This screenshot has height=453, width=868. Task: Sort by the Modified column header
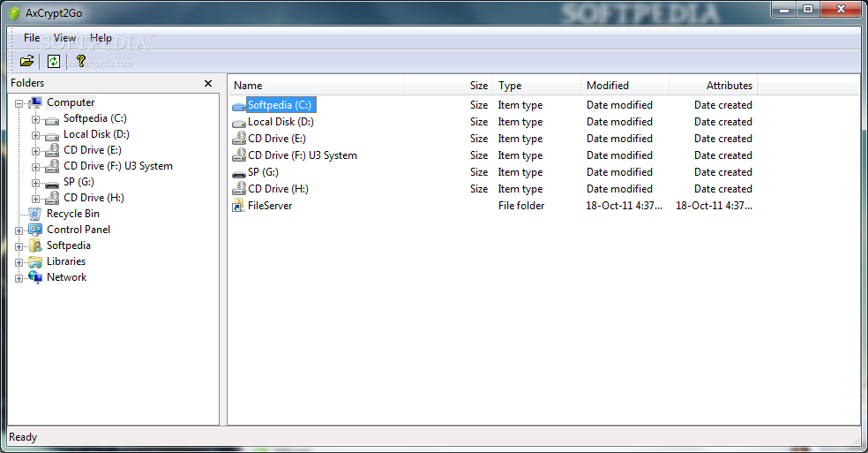pos(625,86)
